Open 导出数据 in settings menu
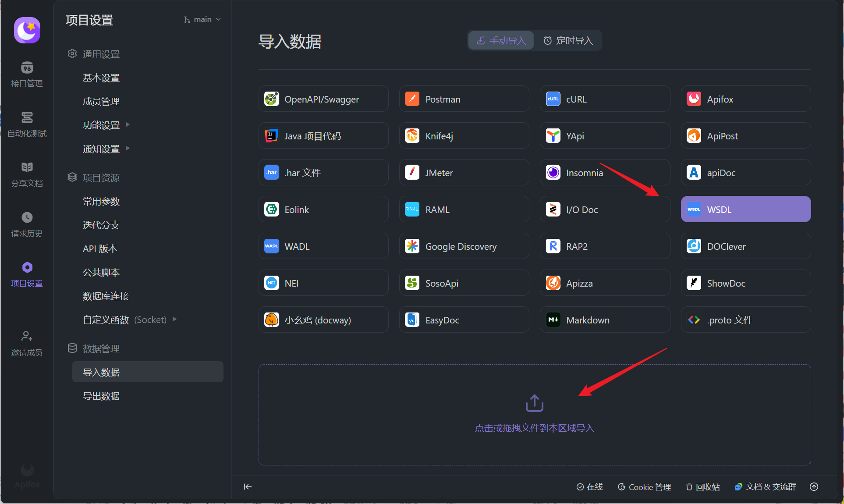The width and height of the screenshot is (844, 504). pyautogui.click(x=101, y=396)
